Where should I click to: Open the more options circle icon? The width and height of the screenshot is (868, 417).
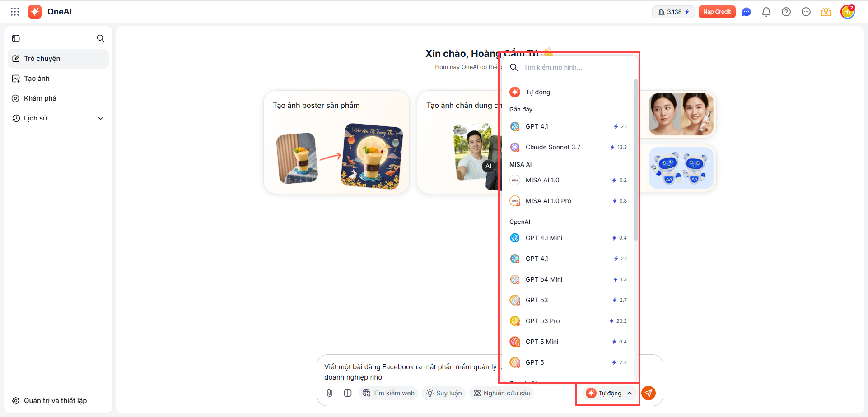click(x=806, y=12)
